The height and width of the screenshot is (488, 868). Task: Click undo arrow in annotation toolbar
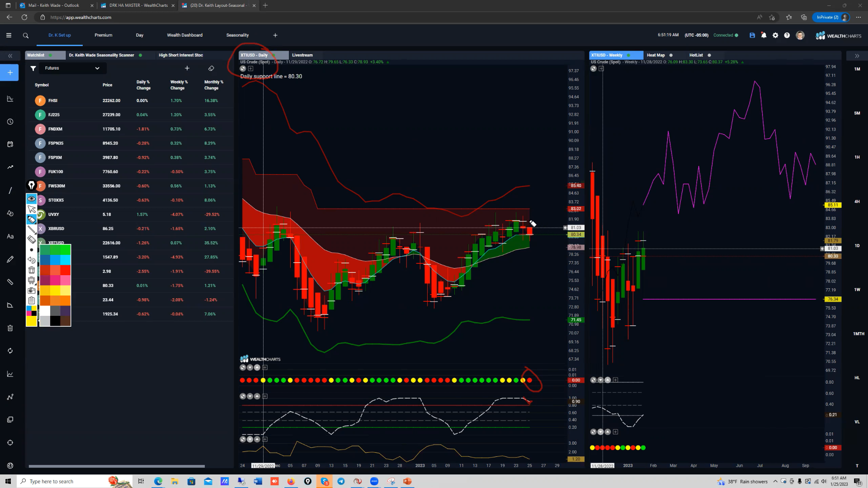32,260
